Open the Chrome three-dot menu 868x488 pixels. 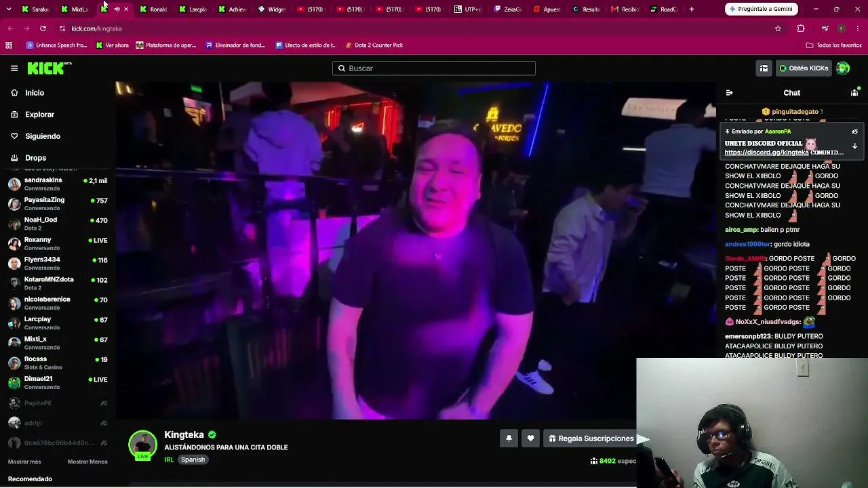[x=858, y=28]
